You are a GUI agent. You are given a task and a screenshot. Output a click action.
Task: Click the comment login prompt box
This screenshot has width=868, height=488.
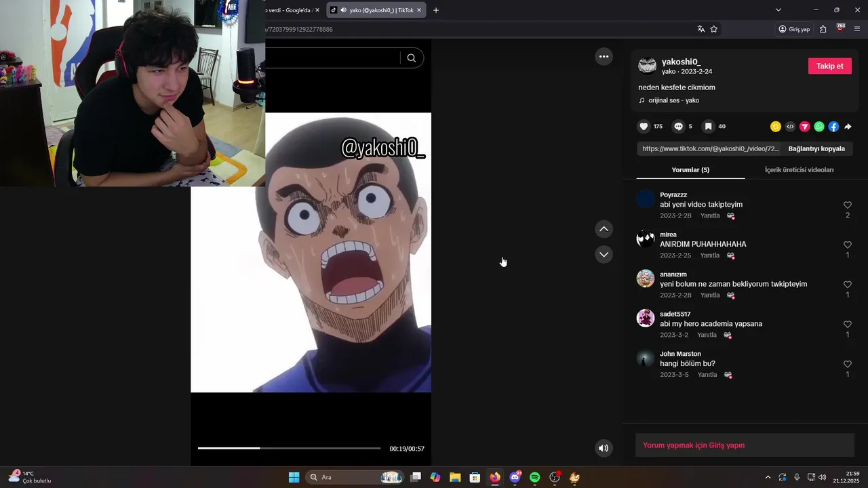point(745,445)
